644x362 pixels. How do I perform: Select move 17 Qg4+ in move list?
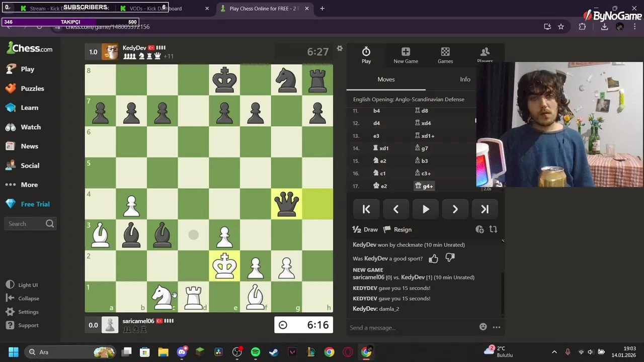(424, 186)
